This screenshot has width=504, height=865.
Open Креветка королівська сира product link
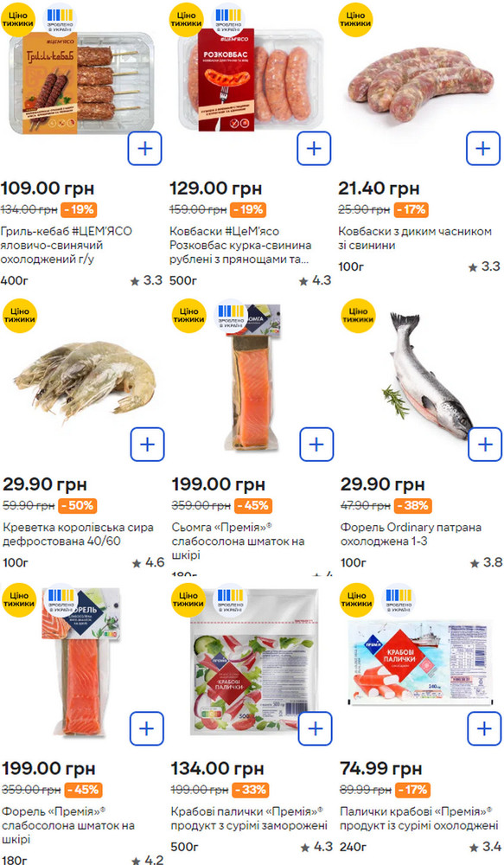[79, 534]
